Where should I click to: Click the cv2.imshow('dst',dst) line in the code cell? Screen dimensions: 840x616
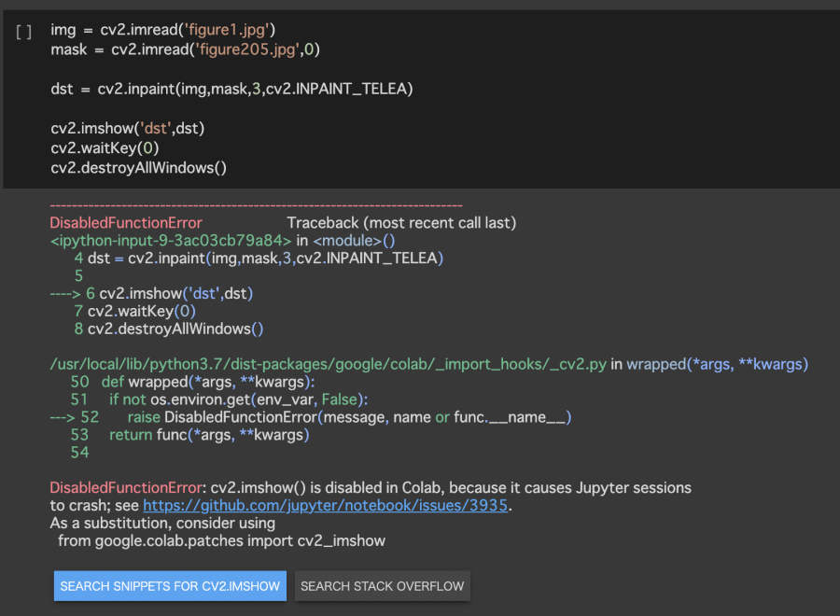[127, 128]
